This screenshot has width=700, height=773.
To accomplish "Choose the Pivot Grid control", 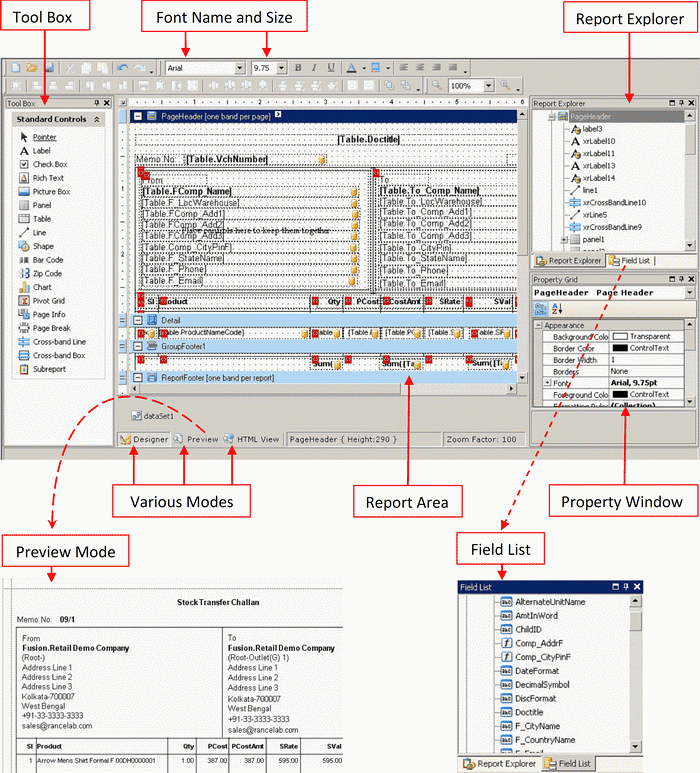I will click(49, 300).
